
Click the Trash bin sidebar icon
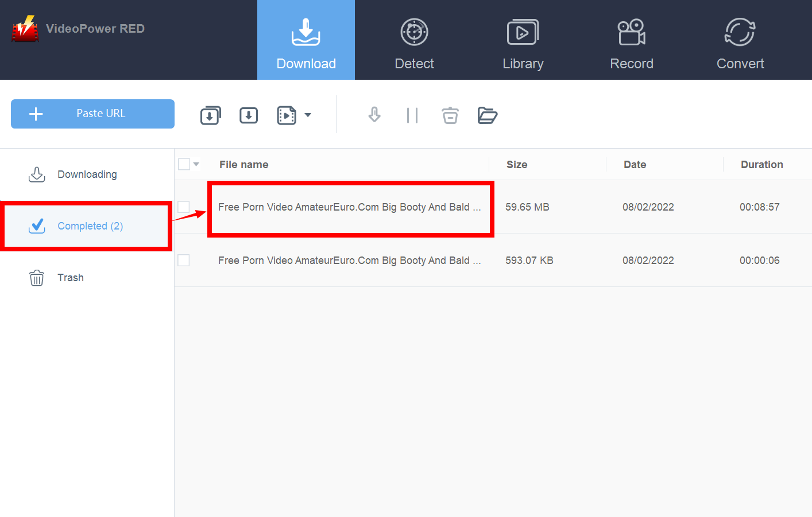coord(37,278)
